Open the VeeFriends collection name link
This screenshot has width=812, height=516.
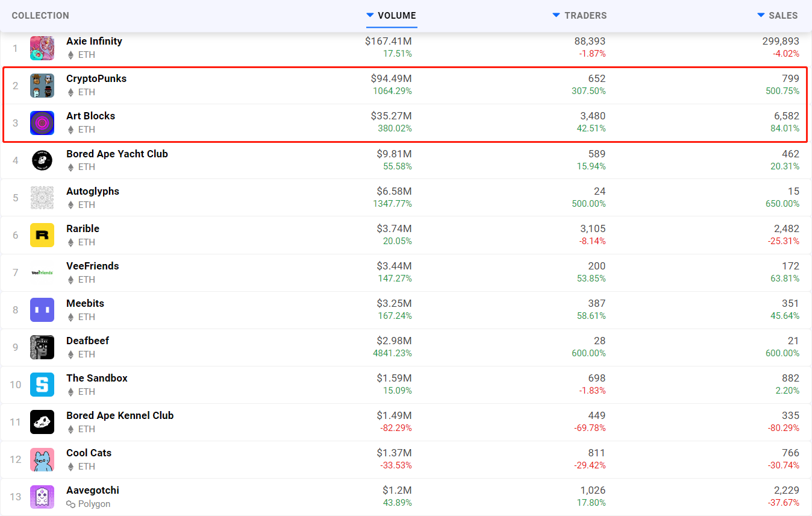point(93,266)
